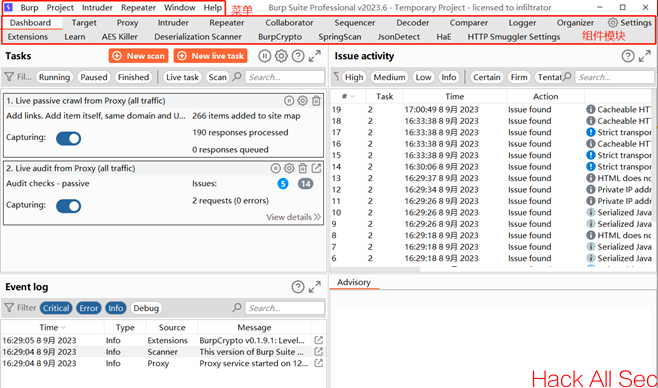Viewport: 658px width, 388px height.
Task: Open Live audit task in new window
Action: click(x=316, y=168)
